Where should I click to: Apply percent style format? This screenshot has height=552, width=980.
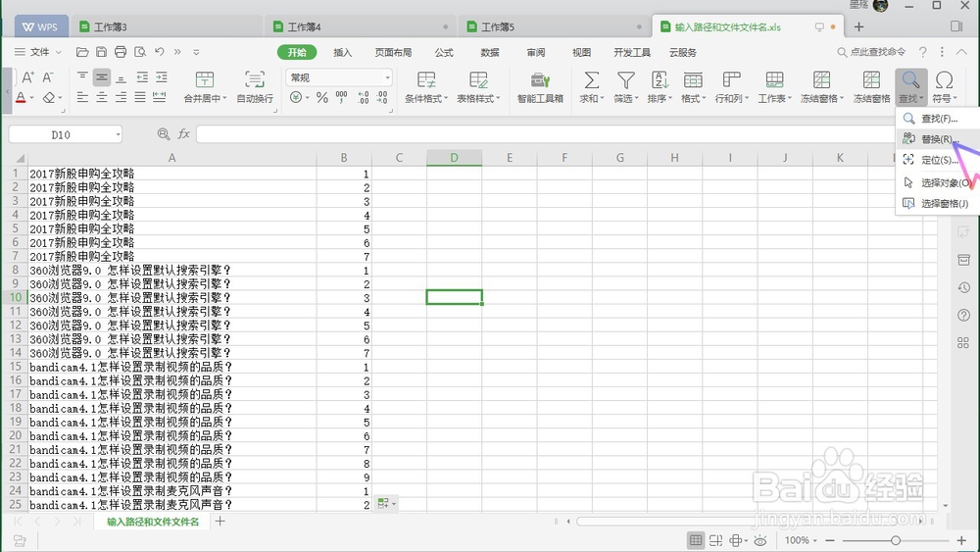pyautogui.click(x=321, y=97)
